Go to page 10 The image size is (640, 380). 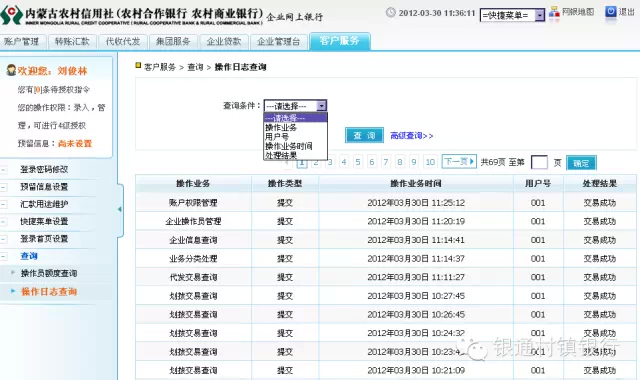pos(430,162)
